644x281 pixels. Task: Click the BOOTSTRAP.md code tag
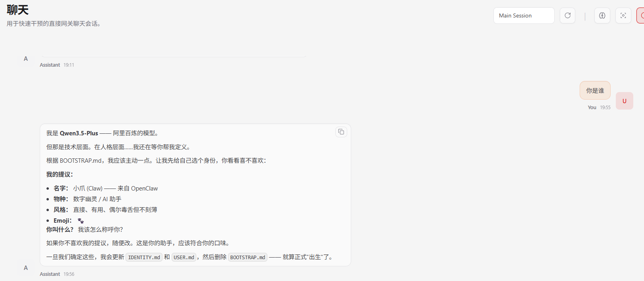(x=248, y=257)
